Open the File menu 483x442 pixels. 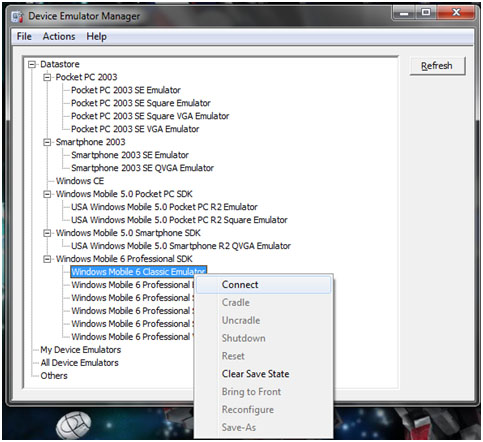point(24,36)
